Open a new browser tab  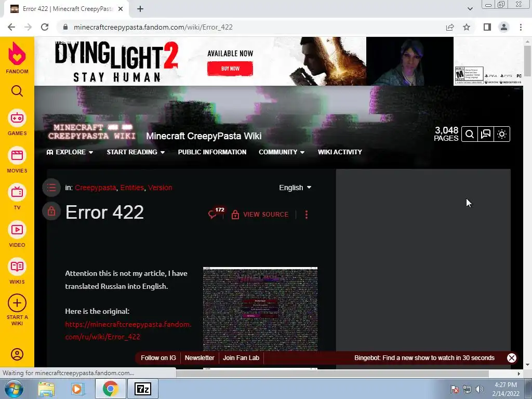click(x=140, y=9)
